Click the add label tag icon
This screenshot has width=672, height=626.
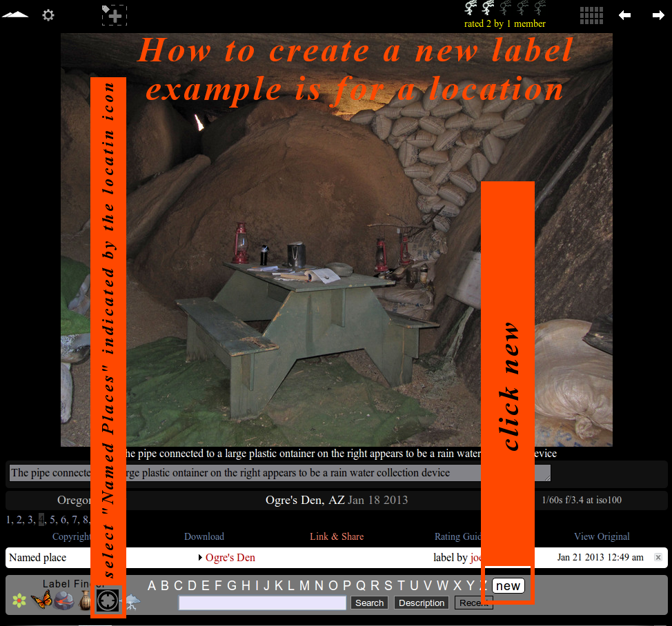114,15
